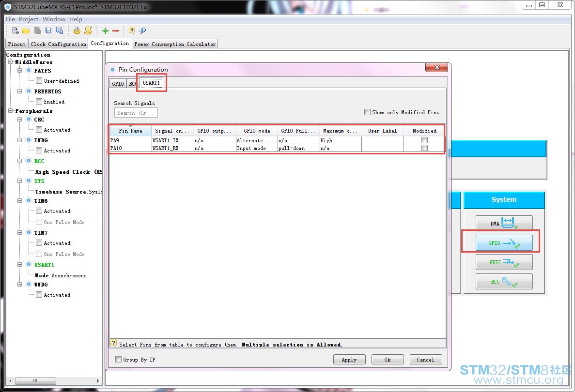This screenshot has height=392, width=575.
Task: Open the Window menu
Action: 54,19
